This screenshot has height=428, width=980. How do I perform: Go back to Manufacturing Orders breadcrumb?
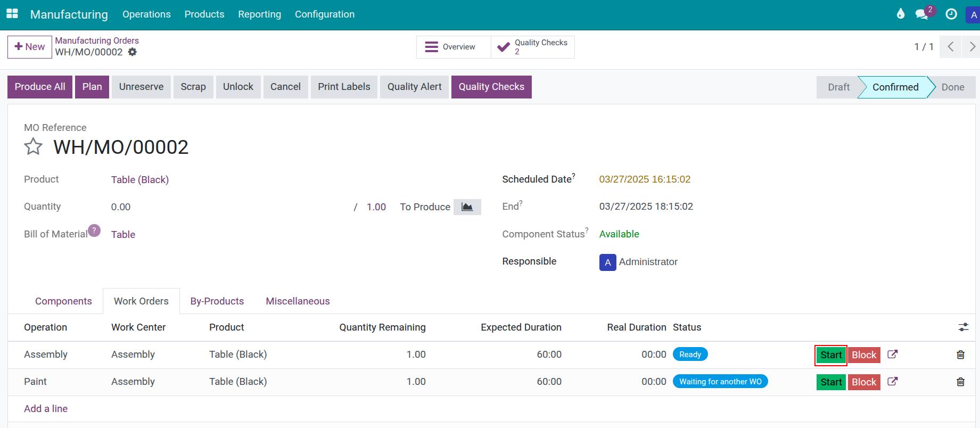click(97, 40)
